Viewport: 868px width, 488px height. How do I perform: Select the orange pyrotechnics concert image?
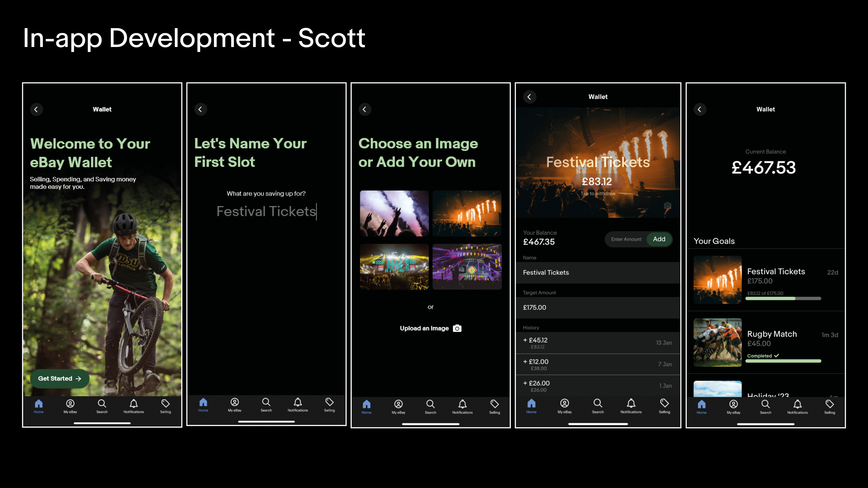tap(467, 213)
